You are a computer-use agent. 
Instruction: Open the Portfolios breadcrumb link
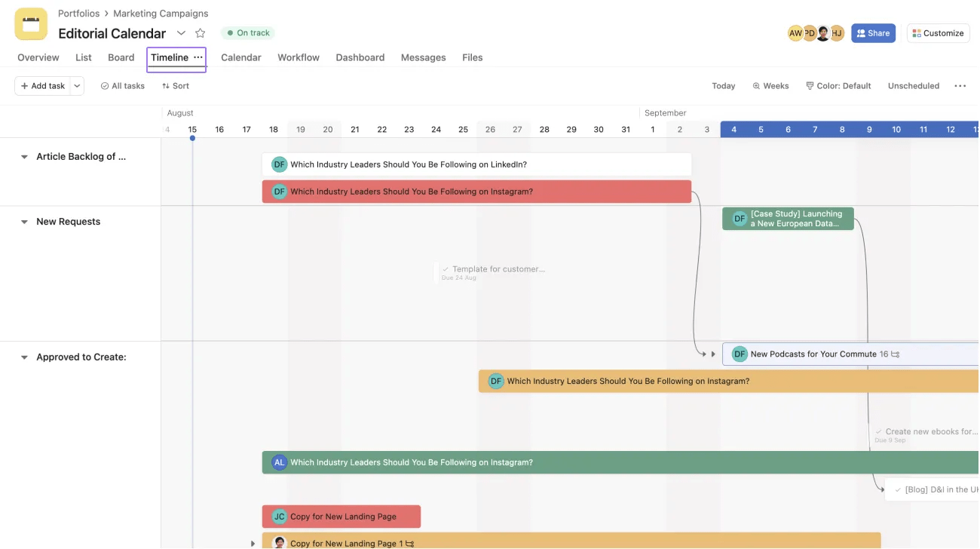click(79, 13)
